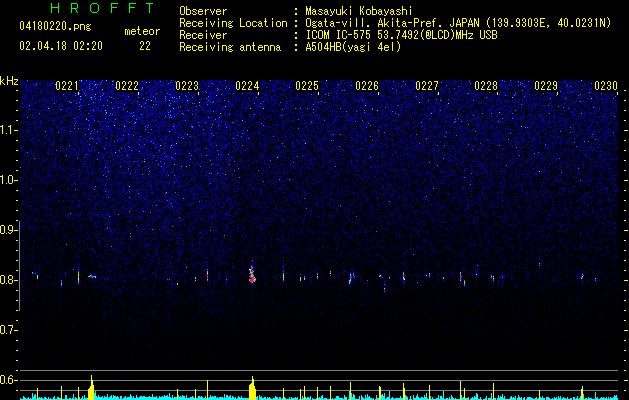629x400 pixels.
Task: Click the 0227 time marker
Action: (x=427, y=86)
